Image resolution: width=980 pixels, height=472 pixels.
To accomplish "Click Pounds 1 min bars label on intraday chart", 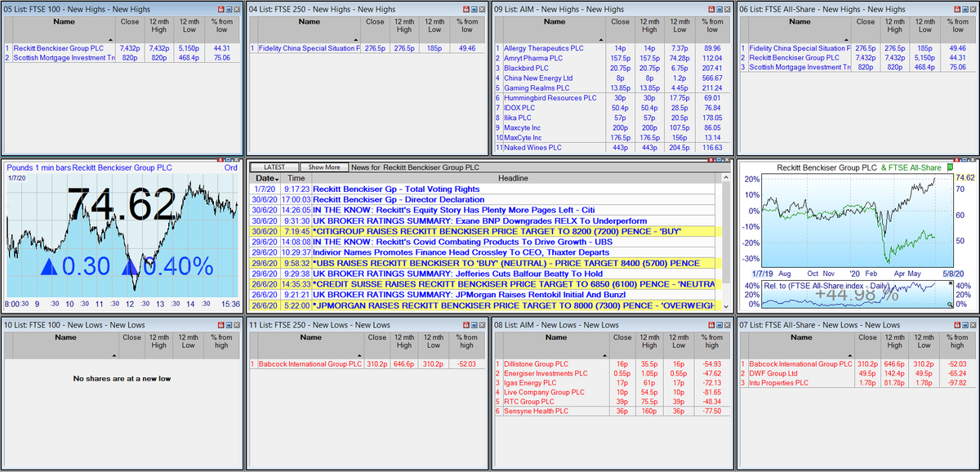I will 38,167.
